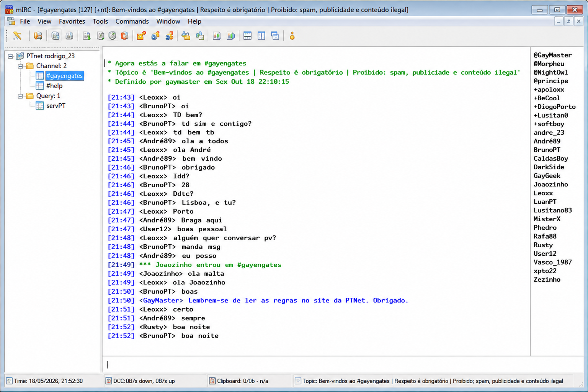Select andre_23 in the nick list

point(549,132)
